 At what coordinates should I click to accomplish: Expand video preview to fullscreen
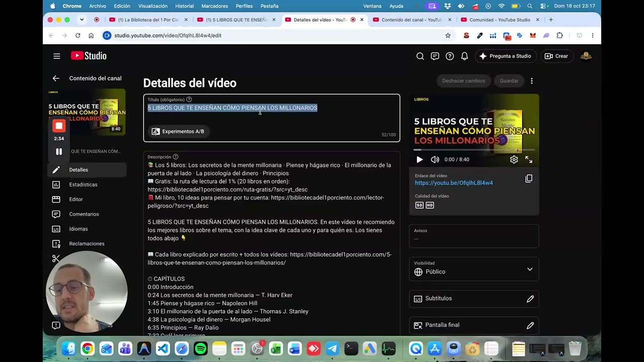(x=529, y=159)
